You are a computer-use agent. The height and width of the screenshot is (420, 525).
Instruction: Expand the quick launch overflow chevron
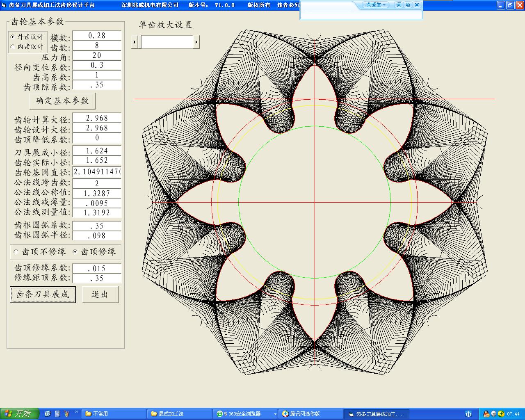point(76,412)
